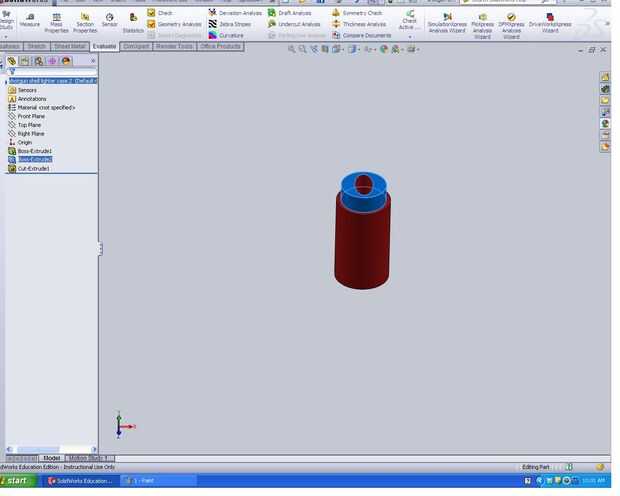Image resolution: width=620 pixels, height=496 pixels.
Task: Open SolidWorks Resources task pane
Action: (605, 77)
